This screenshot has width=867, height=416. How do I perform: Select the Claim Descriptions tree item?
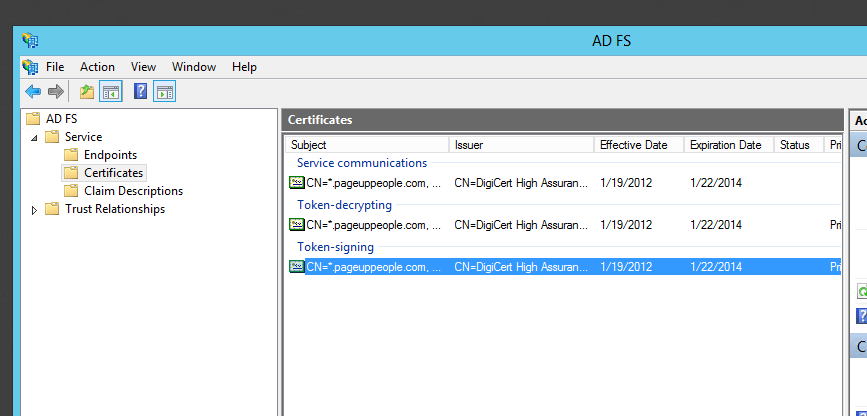[x=133, y=191]
